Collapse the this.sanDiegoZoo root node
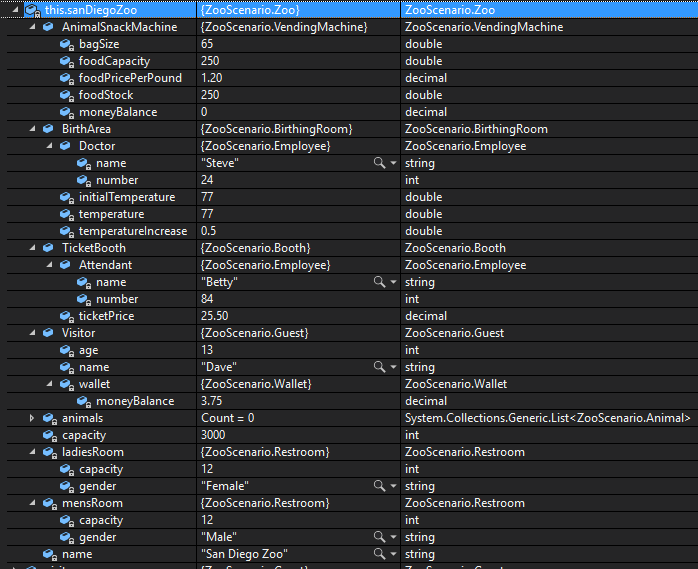The width and height of the screenshot is (698, 569). [16, 9]
